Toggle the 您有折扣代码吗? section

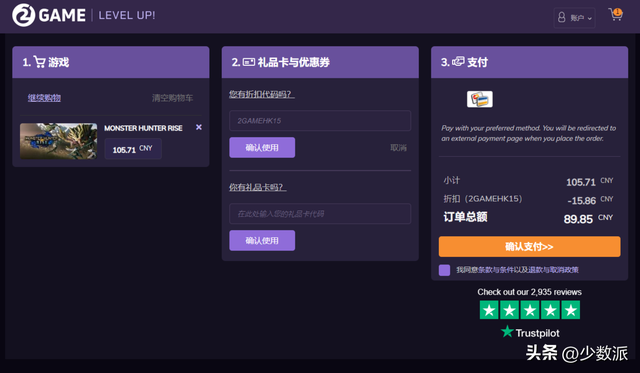point(261,94)
